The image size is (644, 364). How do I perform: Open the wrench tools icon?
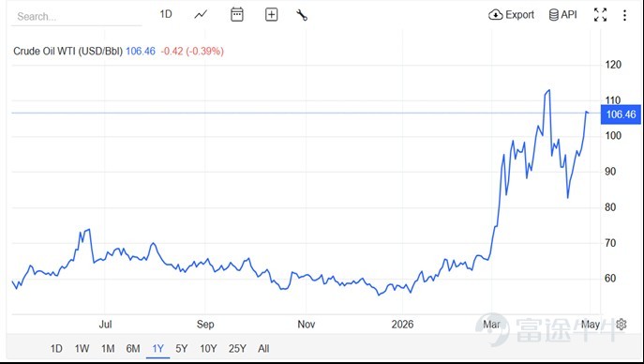point(302,15)
